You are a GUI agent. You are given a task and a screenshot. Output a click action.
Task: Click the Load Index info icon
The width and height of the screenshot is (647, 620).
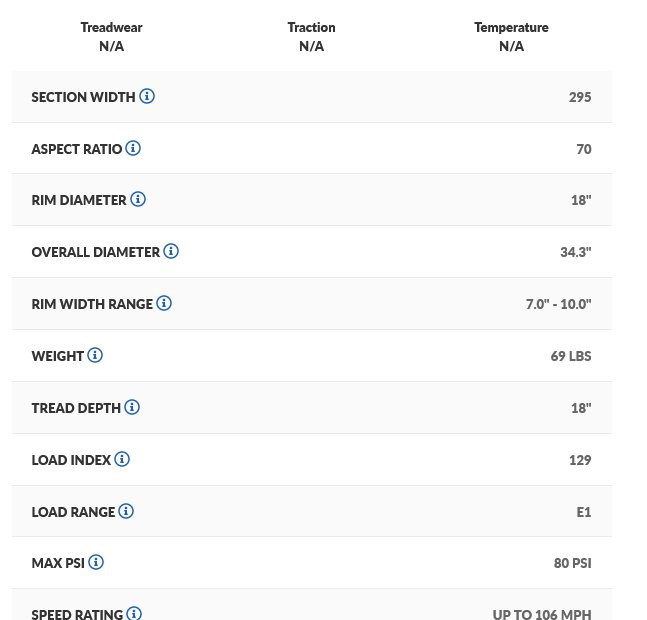[x=122, y=459]
